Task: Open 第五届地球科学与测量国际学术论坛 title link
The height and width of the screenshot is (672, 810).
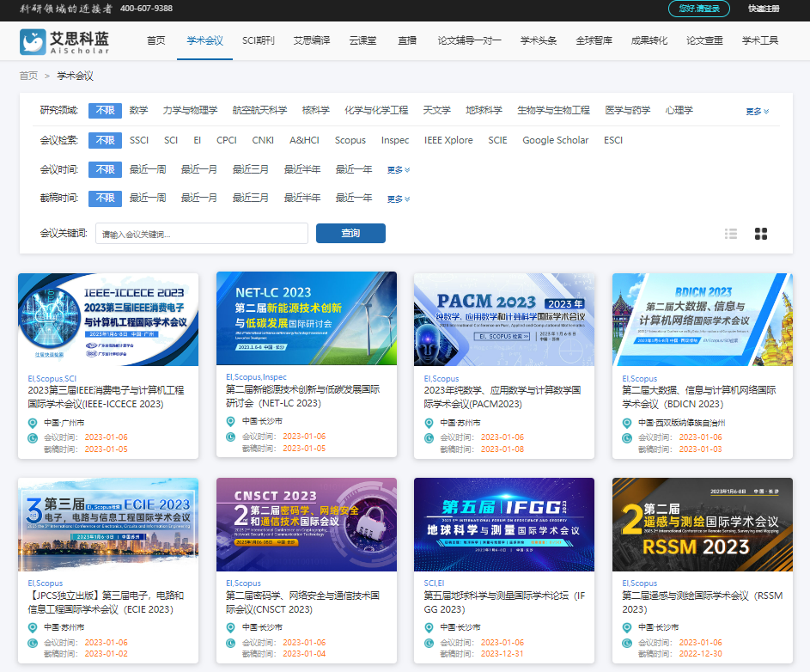Action: tap(504, 602)
